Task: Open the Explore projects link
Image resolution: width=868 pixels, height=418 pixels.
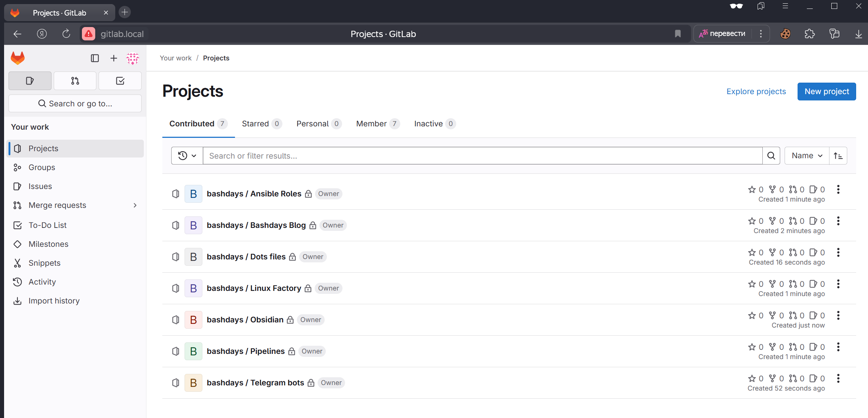Action: click(756, 92)
